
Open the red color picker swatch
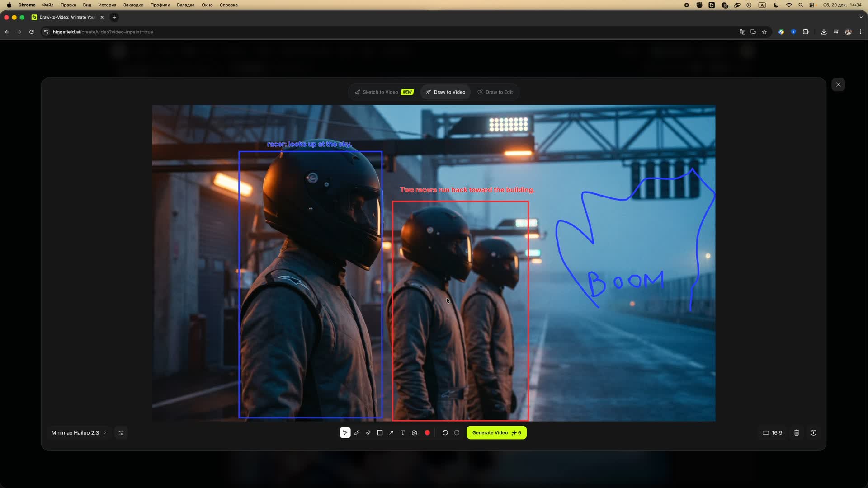(x=427, y=433)
